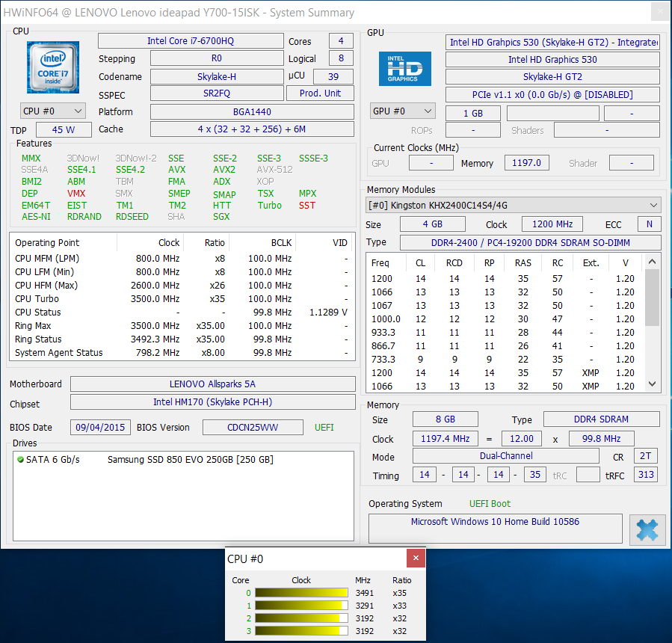The height and width of the screenshot is (643, 672).
Task: Click the 45 W TDP field
Action: point(64,129)
